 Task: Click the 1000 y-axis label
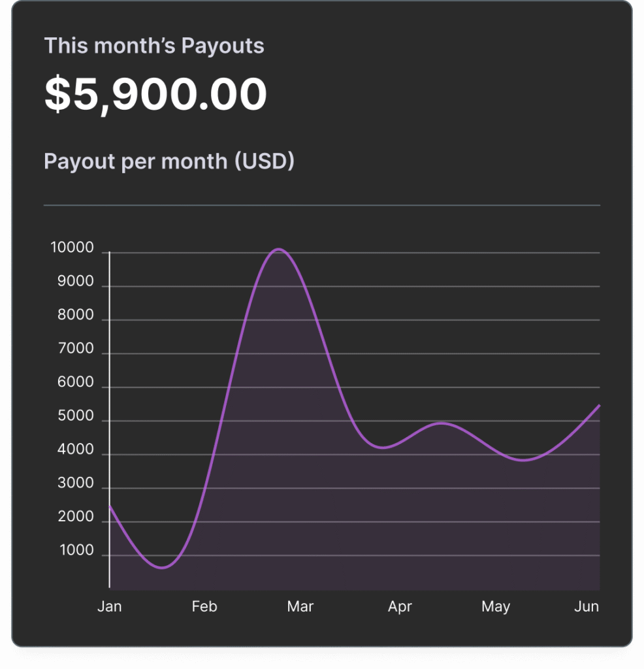coord(76,551)
